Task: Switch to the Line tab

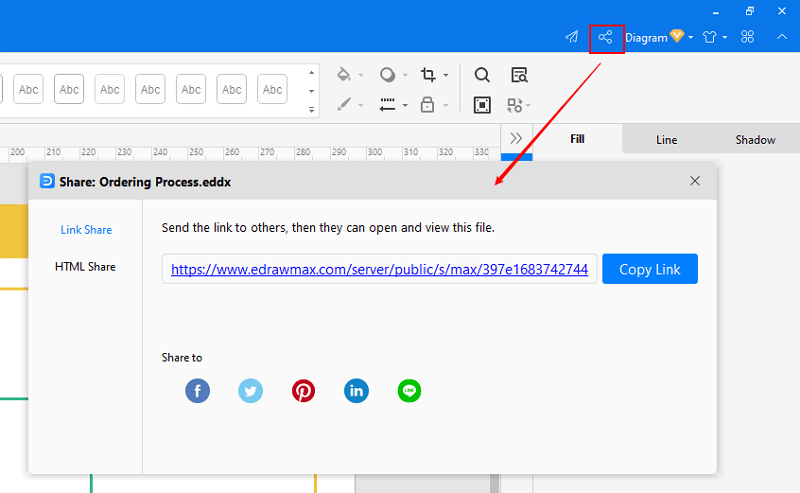Action: [x=666, y=140]
